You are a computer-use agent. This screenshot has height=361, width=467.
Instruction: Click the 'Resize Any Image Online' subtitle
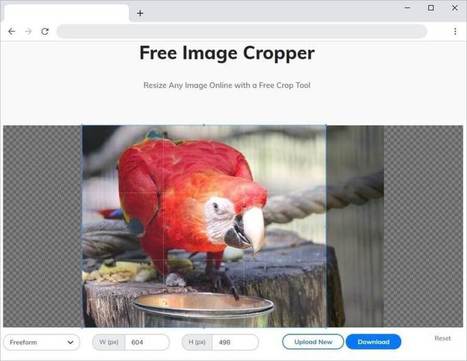(x=227, y=85)
